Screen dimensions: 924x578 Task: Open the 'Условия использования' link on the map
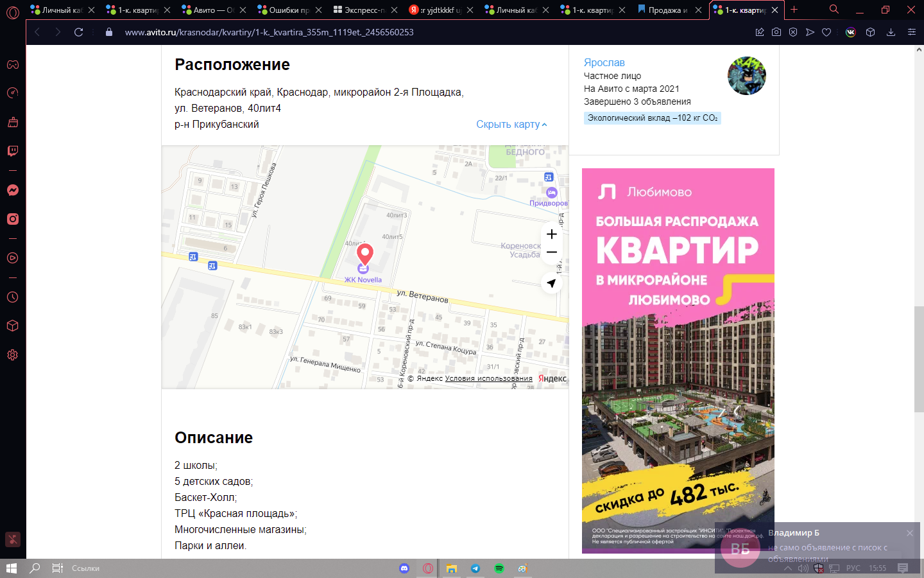488,378
